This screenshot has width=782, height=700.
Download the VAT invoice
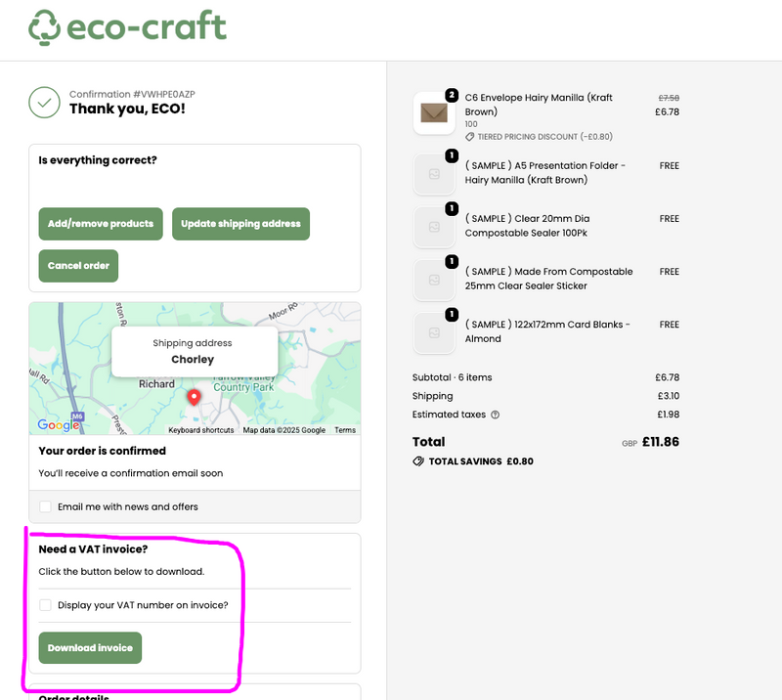pyautogui.click(x=90, y=647)
